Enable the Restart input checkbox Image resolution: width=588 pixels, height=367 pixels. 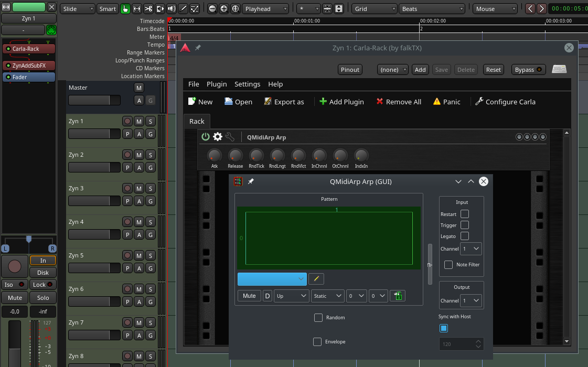click(465, 214)
